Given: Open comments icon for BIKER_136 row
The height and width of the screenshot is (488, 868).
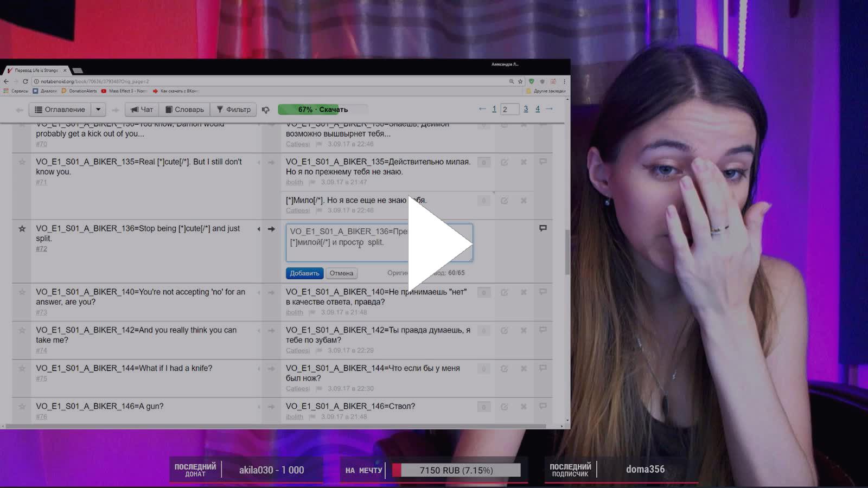Looking at the screenshot, I should coord(543,228).
